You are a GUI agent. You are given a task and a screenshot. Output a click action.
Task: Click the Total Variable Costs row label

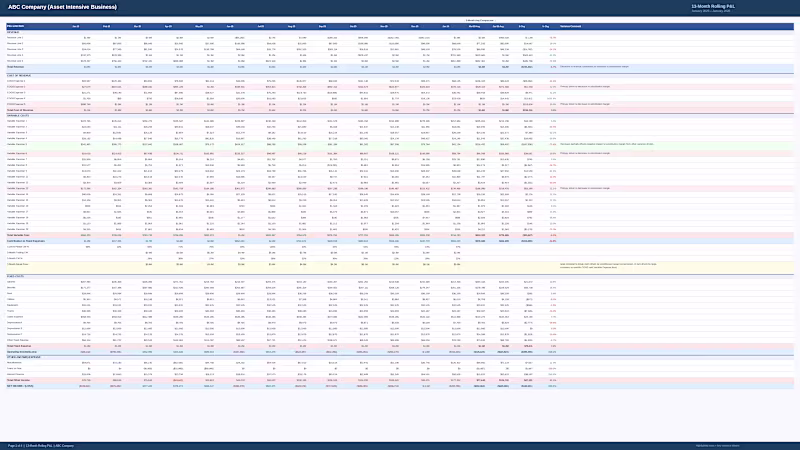[18, 235]
